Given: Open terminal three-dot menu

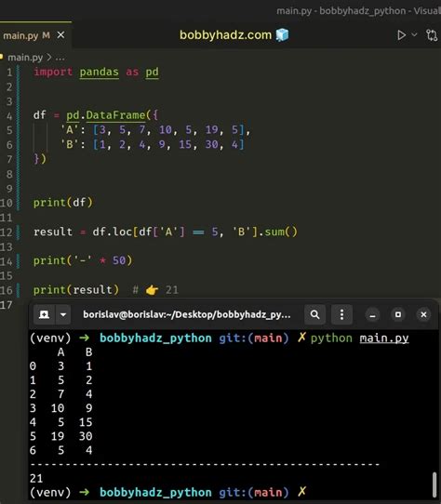Looking at the screenshot, I should (342, 314).
